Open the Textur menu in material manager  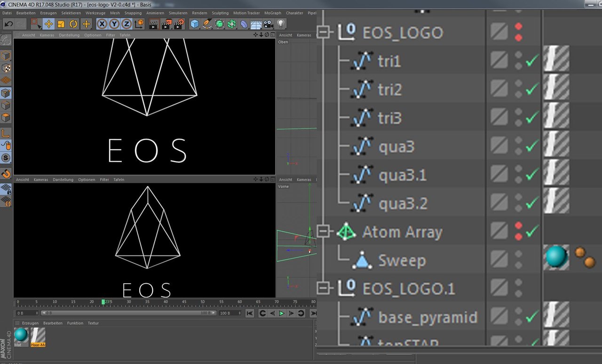(93, 323)
